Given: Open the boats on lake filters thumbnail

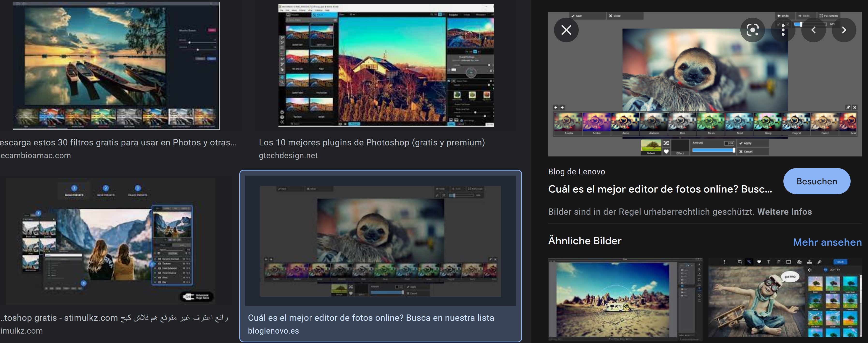Looking at the screenshot, I should point(116,66).
